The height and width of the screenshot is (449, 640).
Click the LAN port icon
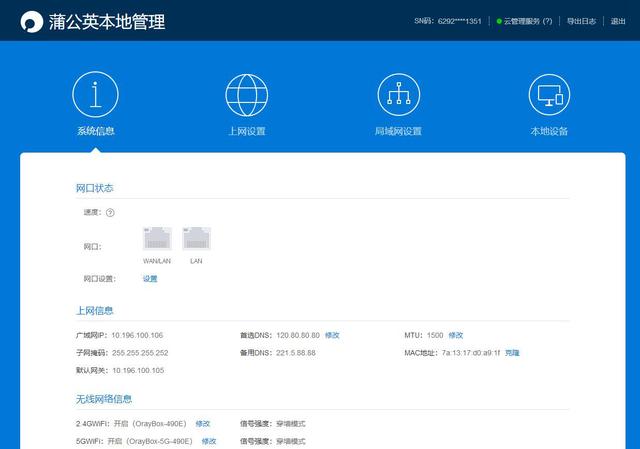click(197, 238)
